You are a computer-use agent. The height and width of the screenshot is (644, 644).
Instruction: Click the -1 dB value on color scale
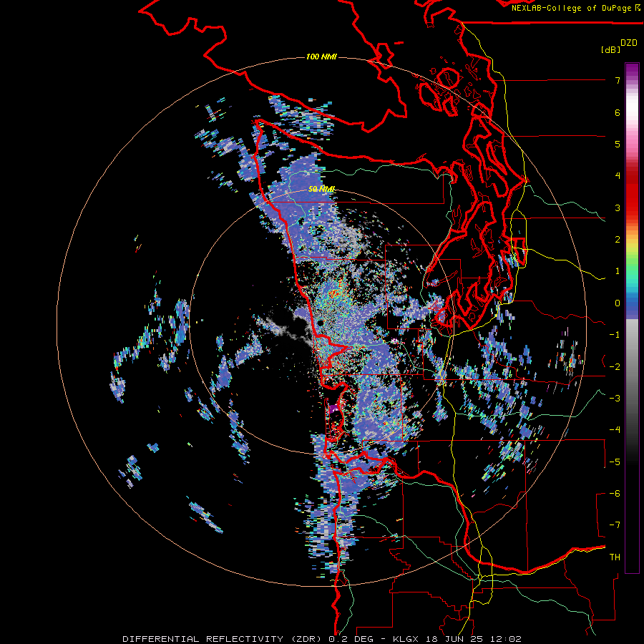[x=615, y=335]
